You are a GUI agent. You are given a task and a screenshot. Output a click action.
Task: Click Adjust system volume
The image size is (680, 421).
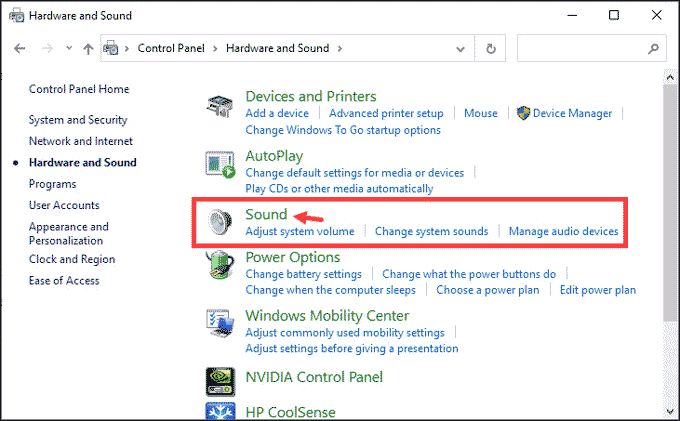(x=300, y=231)
